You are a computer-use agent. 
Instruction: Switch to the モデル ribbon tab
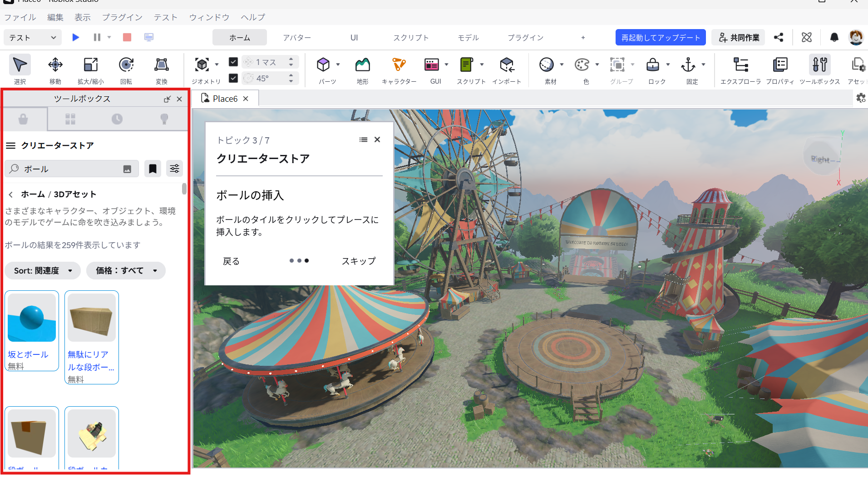[468, 37]
